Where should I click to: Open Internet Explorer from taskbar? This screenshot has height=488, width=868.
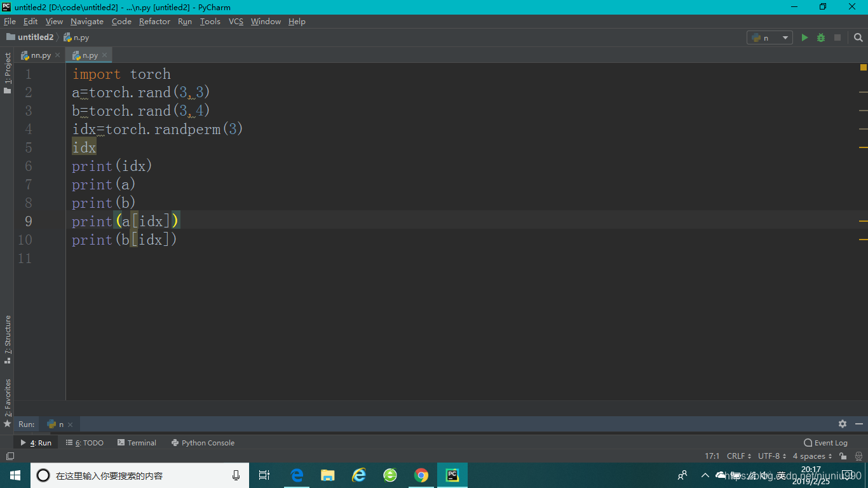pyautogui.click(x=359, y=475)
